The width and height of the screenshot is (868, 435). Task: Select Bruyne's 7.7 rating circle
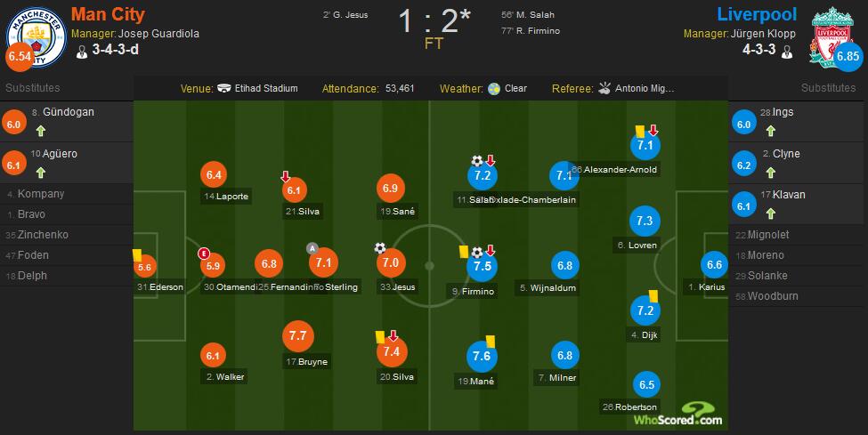tap(298, 337)
